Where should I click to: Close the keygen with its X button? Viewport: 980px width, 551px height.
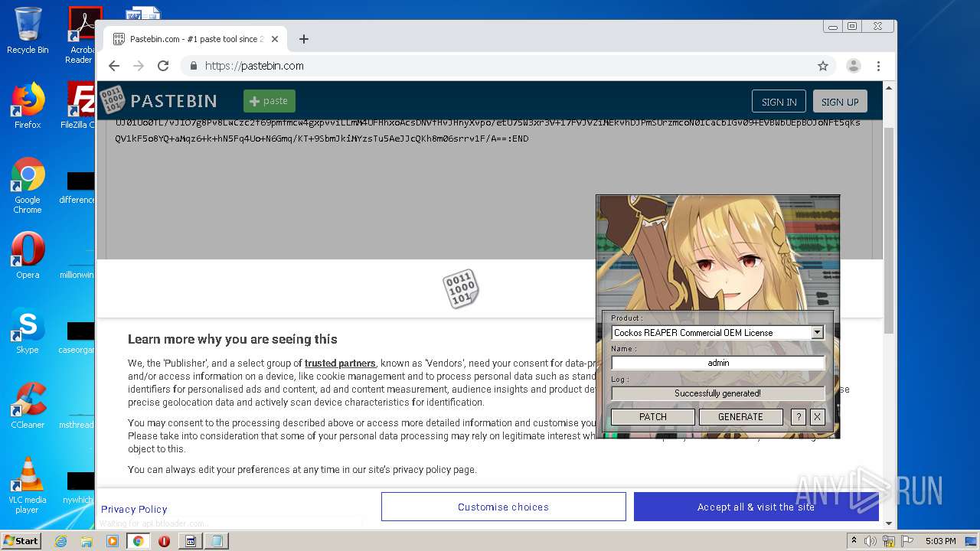817,417
